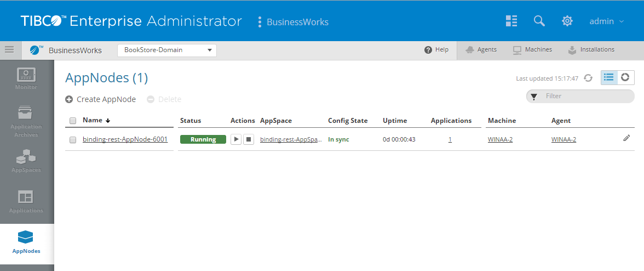Open the binding-rest-AppNode-6001 link
Viewport: 644px width, 271px height.
pos(125,139)
